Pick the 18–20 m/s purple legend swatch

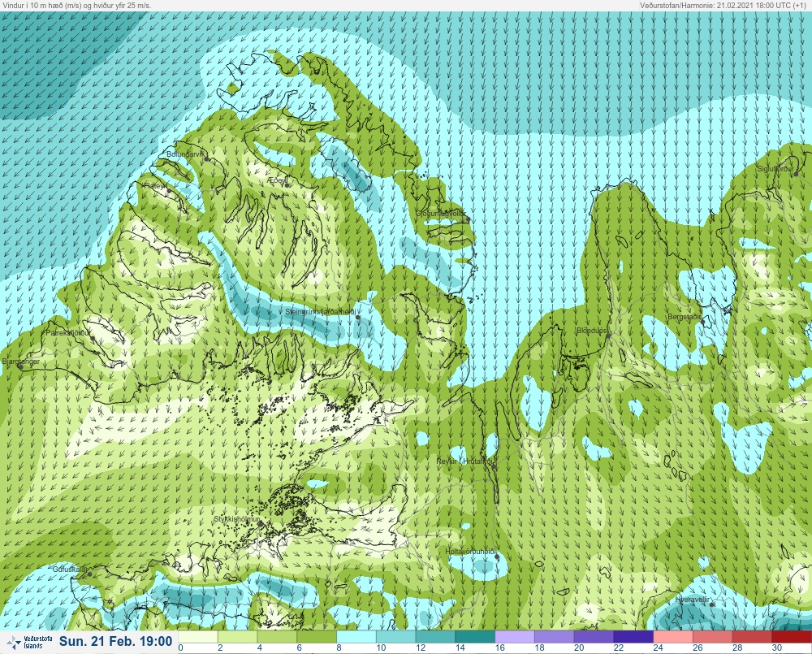555,636
